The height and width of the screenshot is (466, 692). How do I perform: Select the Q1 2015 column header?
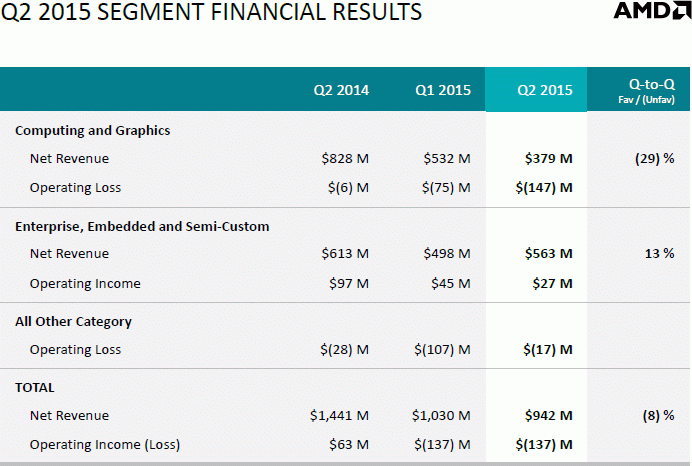pyautogui.click(x=443, y=90)
